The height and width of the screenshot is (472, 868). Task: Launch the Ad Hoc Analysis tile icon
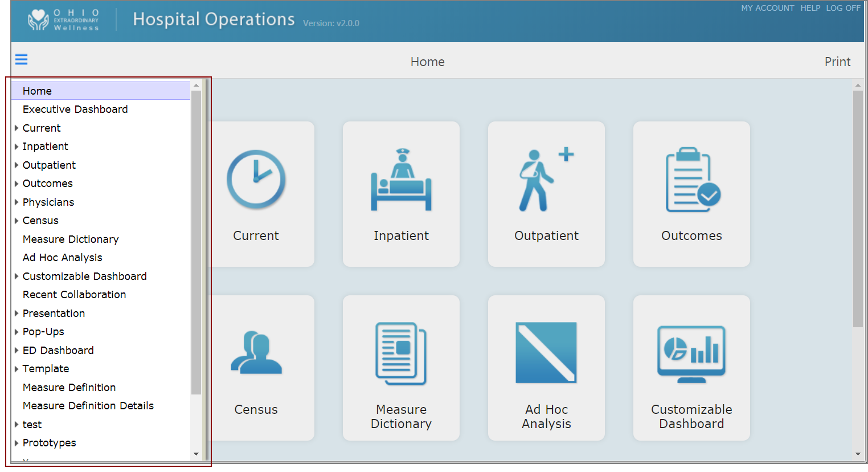point(546,352)
